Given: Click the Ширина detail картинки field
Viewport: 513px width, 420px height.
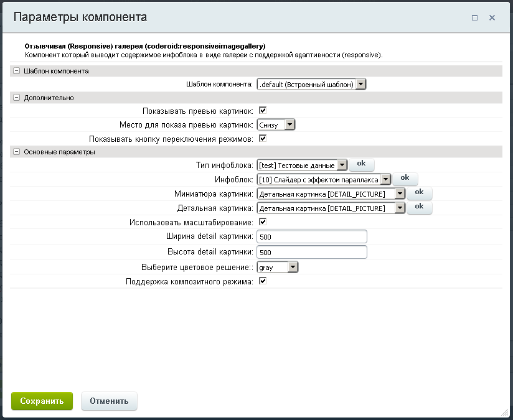Looking at the screenshot, I should point(311,237).
